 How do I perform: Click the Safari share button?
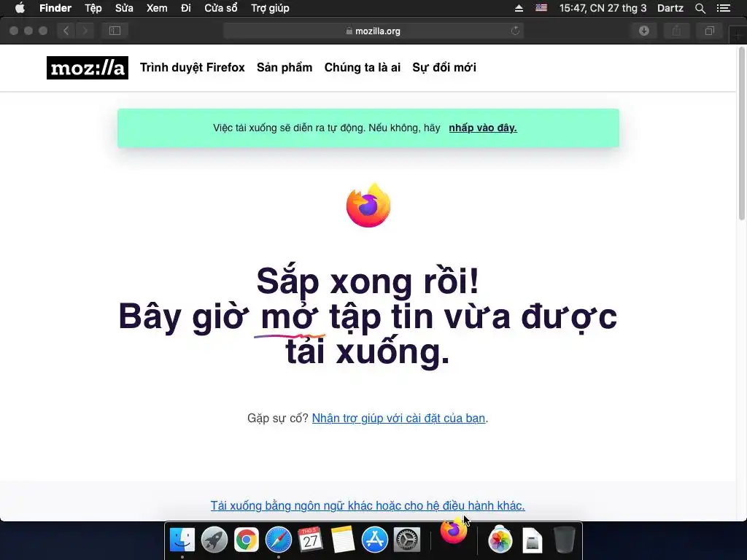tap(676, 31)
